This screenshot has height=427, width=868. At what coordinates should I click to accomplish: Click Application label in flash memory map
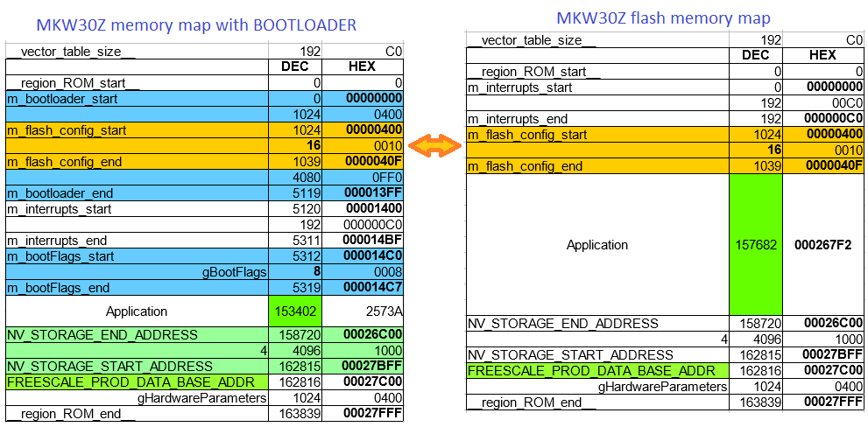pyautogui.click(x=597, y=244)
